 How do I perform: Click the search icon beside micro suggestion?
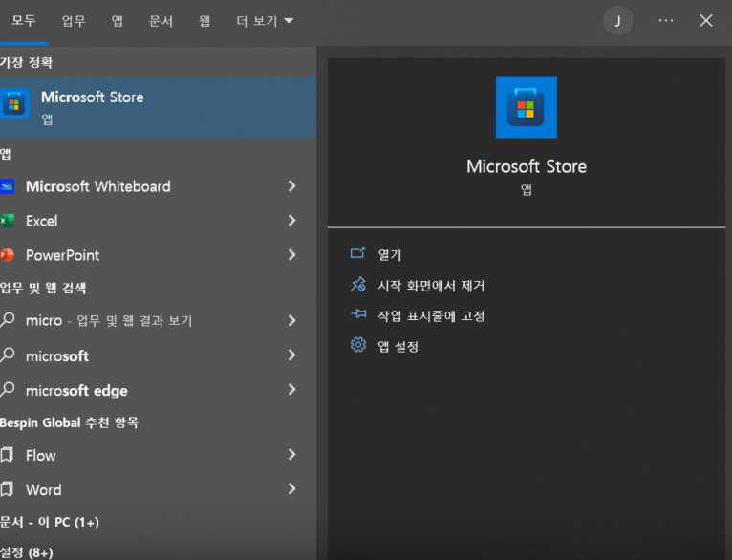(7, 320)
